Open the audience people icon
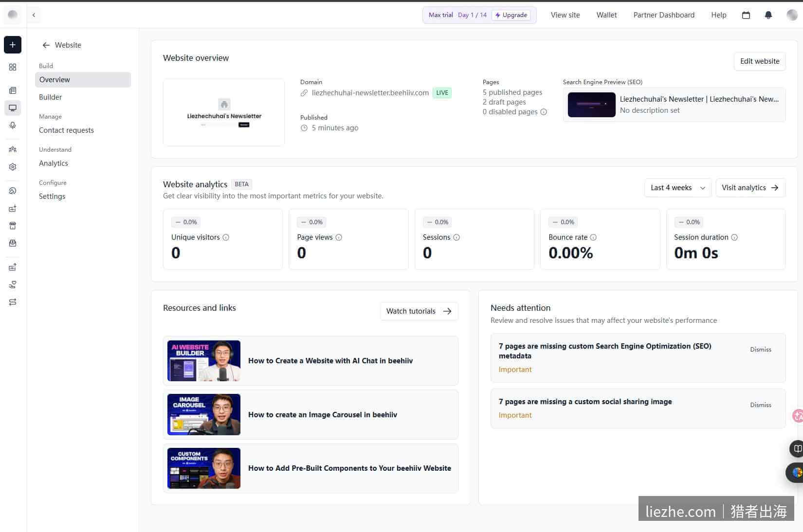 pyautogui.click(x=13, y=149)
